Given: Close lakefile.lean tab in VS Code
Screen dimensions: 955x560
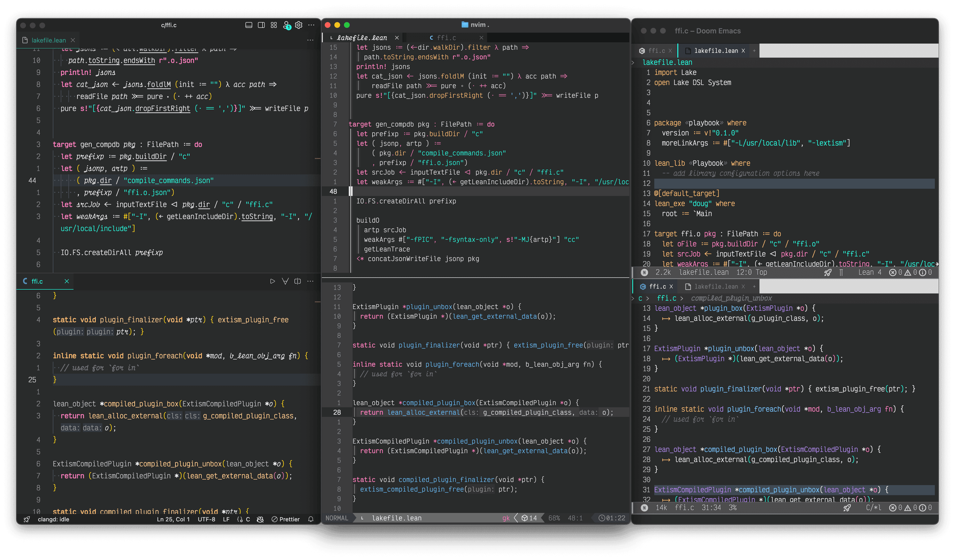Looking at the screenshot, I should (73, 40).
